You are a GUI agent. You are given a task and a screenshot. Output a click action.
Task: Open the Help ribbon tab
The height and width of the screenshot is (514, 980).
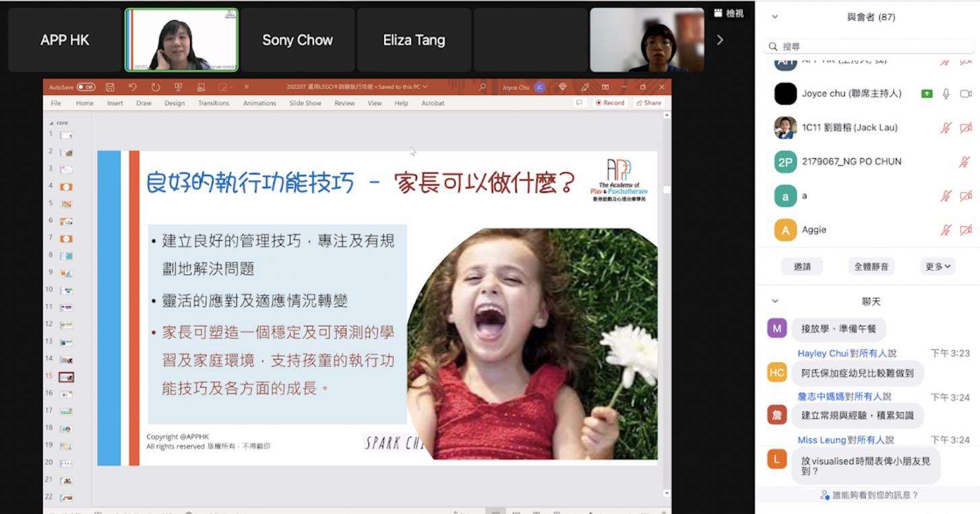(401, 103)
